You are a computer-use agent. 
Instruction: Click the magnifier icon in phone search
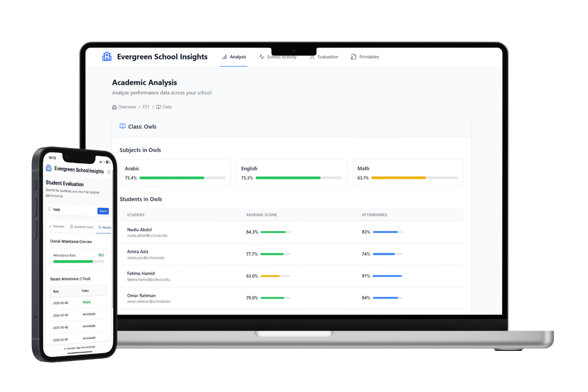click(49, 209)
